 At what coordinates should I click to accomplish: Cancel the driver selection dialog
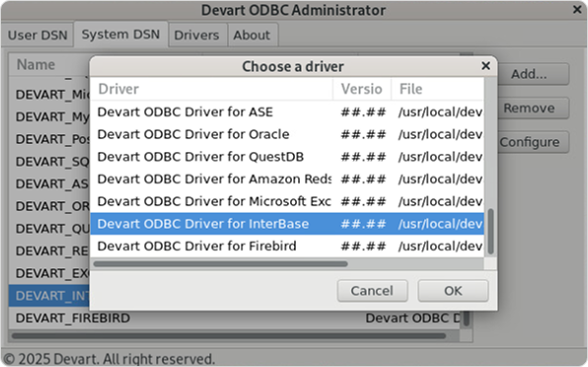point(372,290)
